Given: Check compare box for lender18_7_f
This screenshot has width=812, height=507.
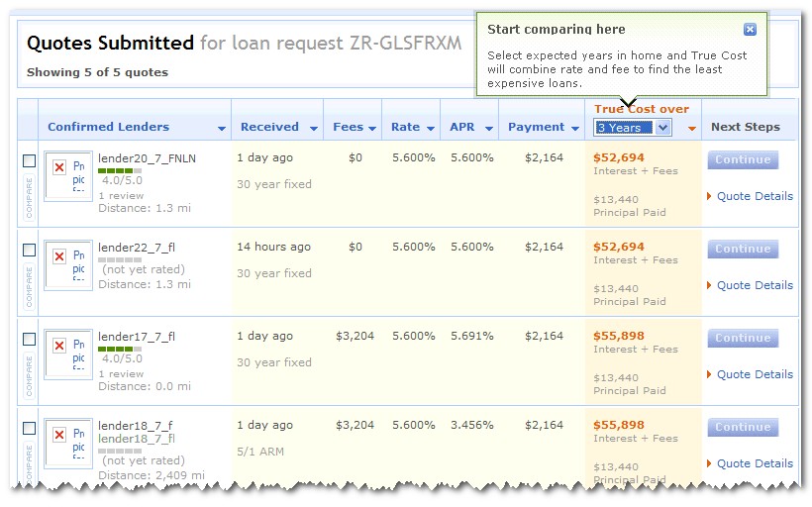Looking at the screenshot, I should click(30, 428).
